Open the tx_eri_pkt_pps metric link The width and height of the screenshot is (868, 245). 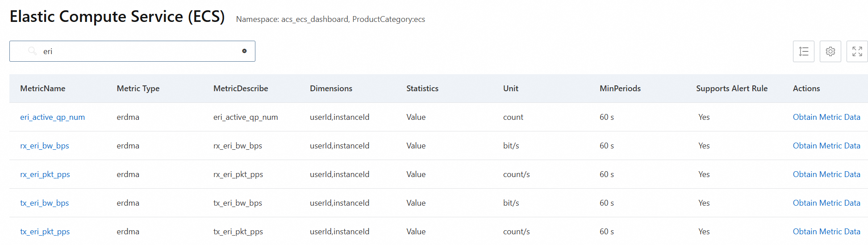pyautogui.click(x=45, y=232)
